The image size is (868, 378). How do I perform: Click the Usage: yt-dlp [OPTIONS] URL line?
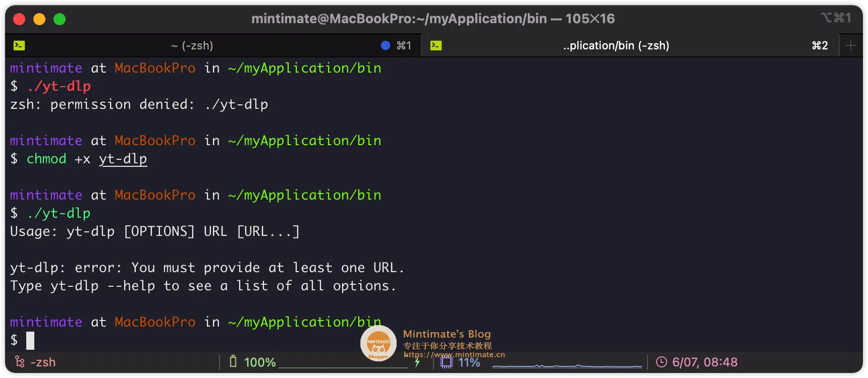pos(155,231)
